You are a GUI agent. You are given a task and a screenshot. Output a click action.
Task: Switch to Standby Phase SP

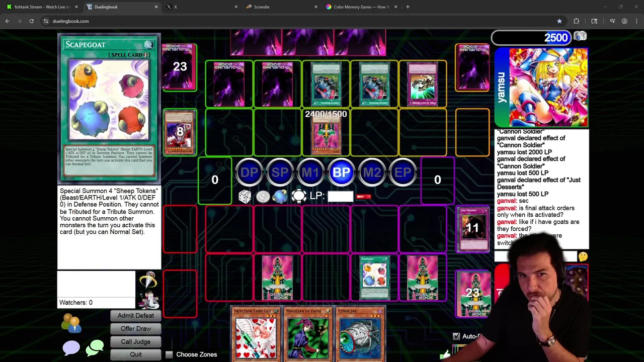tap(280, 172)
